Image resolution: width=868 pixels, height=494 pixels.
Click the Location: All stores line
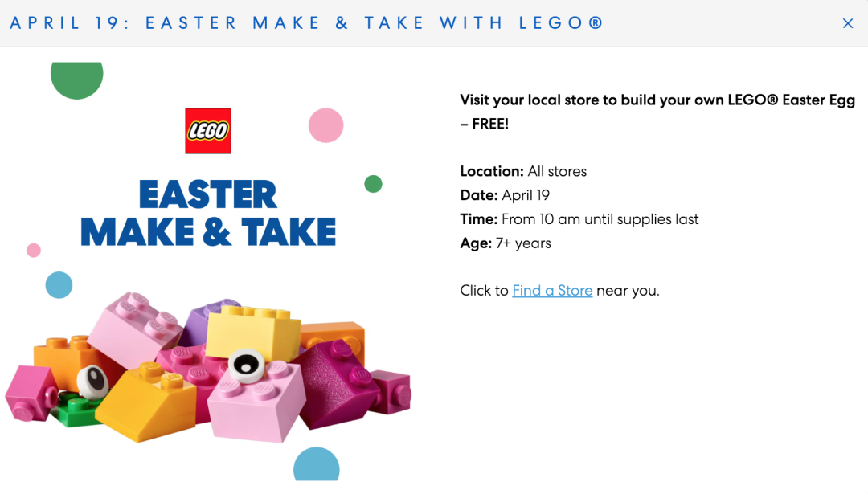[523, 171]
